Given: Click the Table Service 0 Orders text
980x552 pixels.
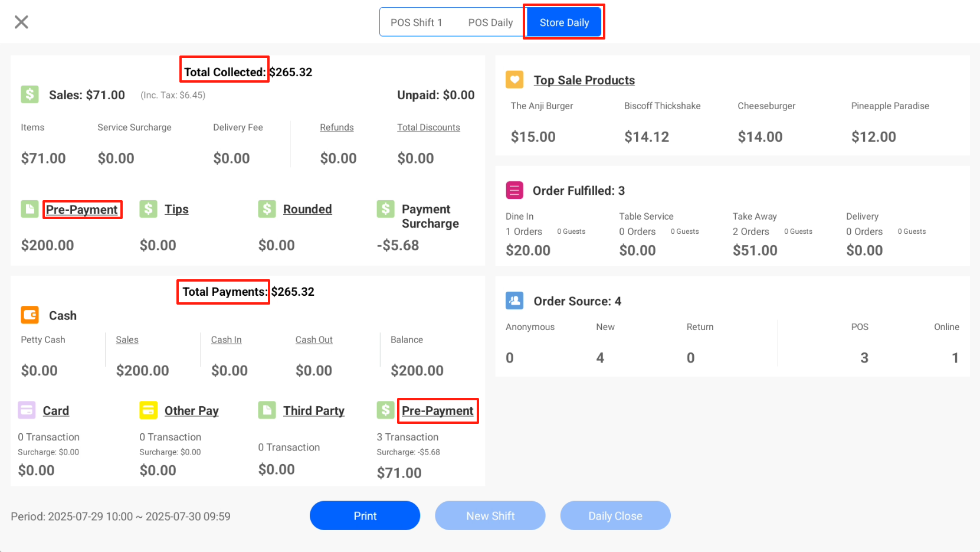Looking at the screenshot, I should (637, 231).
